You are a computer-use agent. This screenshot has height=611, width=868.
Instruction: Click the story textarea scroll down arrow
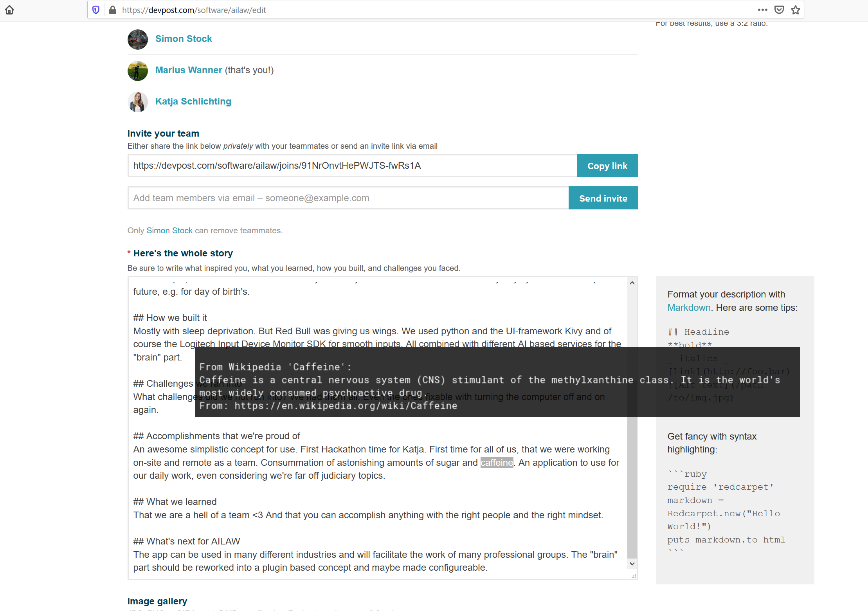point(632,564)
